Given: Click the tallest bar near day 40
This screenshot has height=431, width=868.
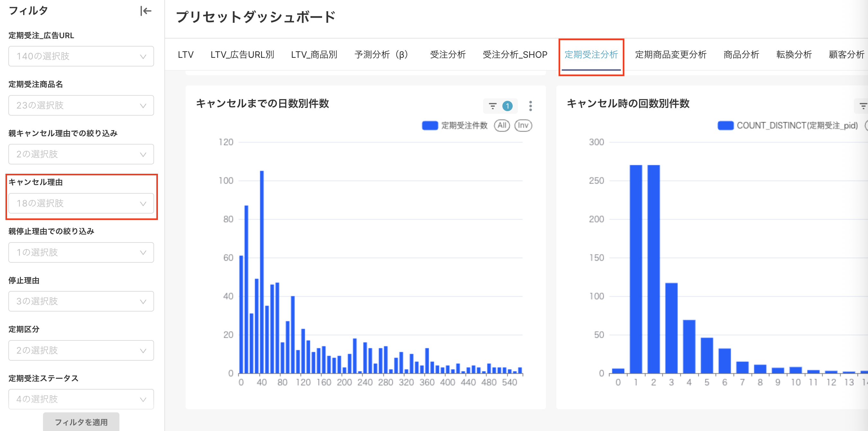Looking at the screenshot, I should (262, 272).
